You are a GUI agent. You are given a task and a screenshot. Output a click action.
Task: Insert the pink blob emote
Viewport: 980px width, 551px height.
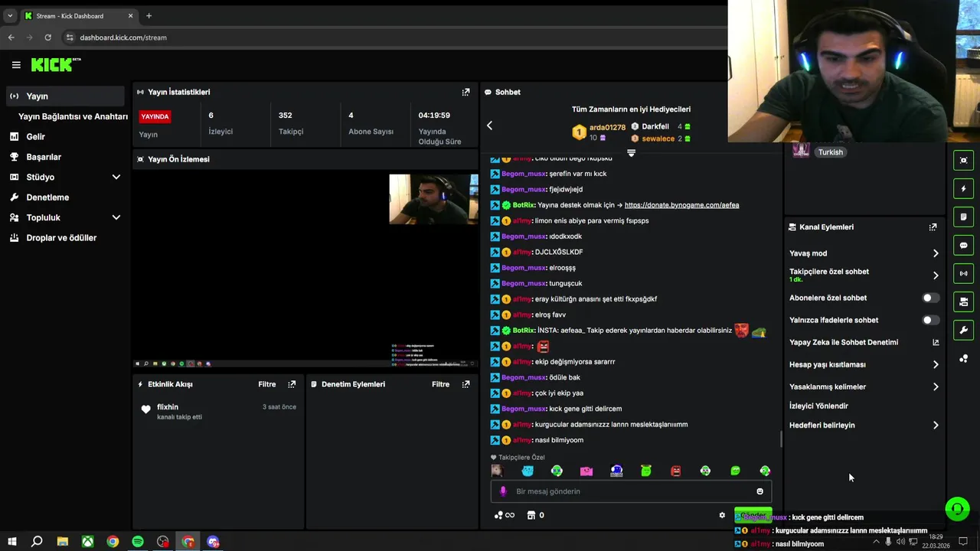(x=586, y=471)
